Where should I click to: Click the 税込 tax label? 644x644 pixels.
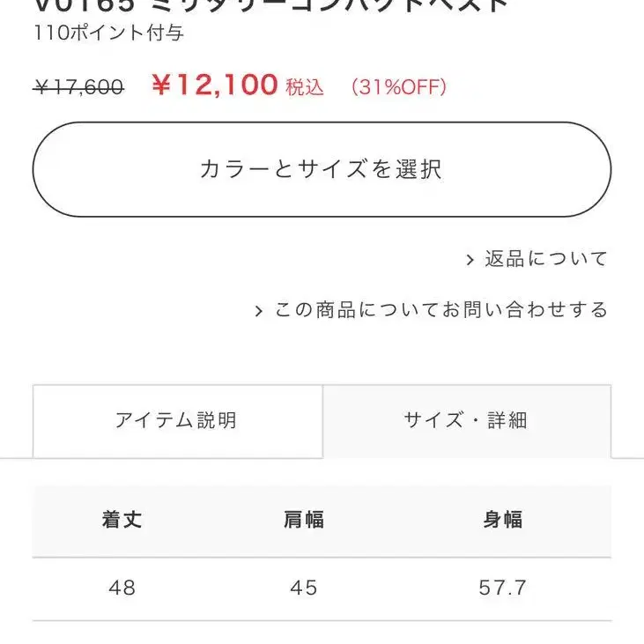point(305,87)
